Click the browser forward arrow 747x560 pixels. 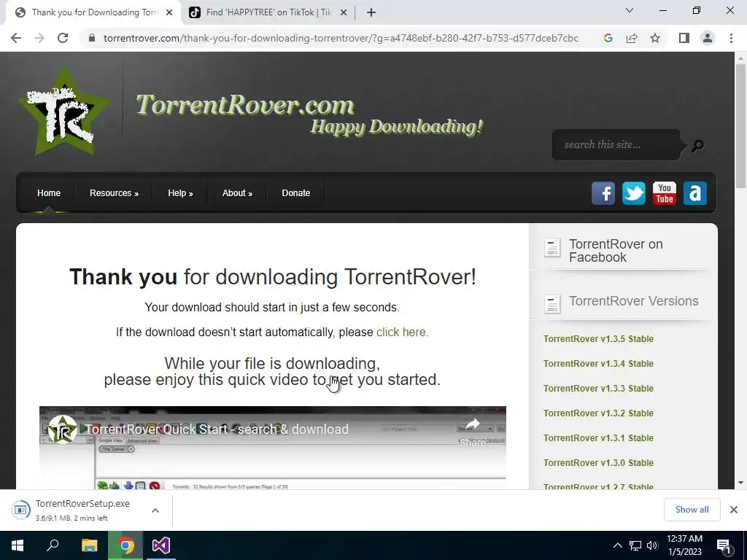point(39,38)
